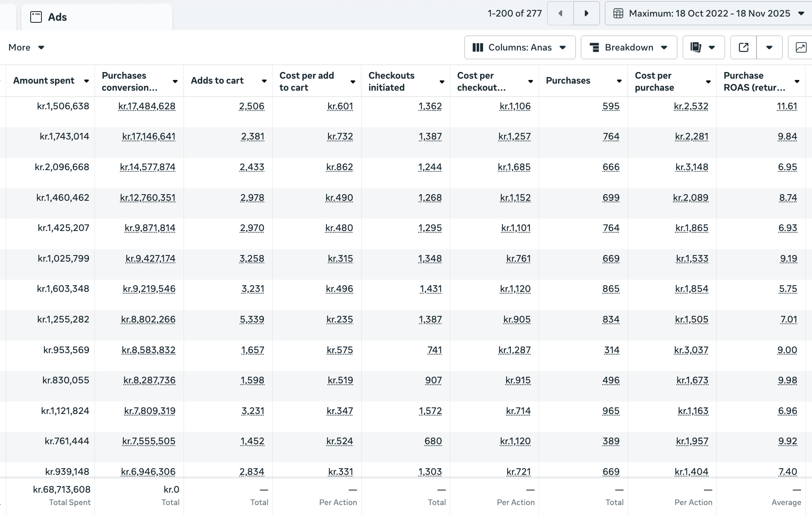Open the date range selector
812x515 pixels.
(x=709, y=14)
